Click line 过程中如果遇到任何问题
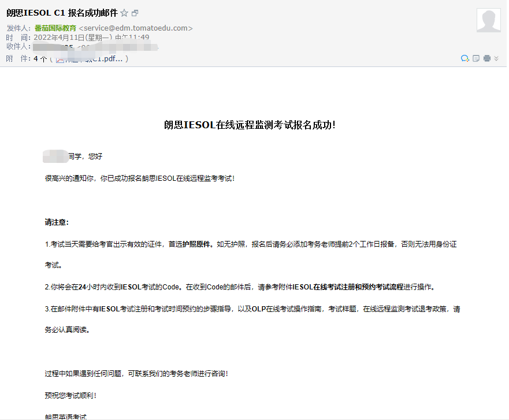 136,374
